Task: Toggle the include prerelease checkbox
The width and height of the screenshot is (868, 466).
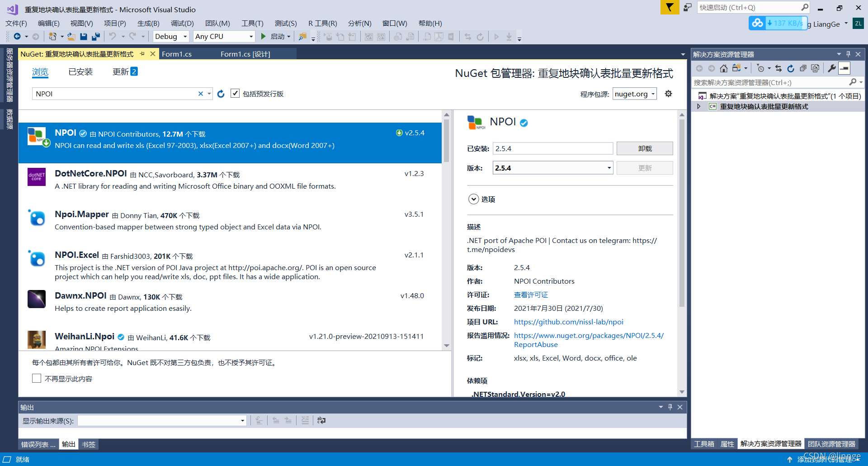Action: coord(235,93)
